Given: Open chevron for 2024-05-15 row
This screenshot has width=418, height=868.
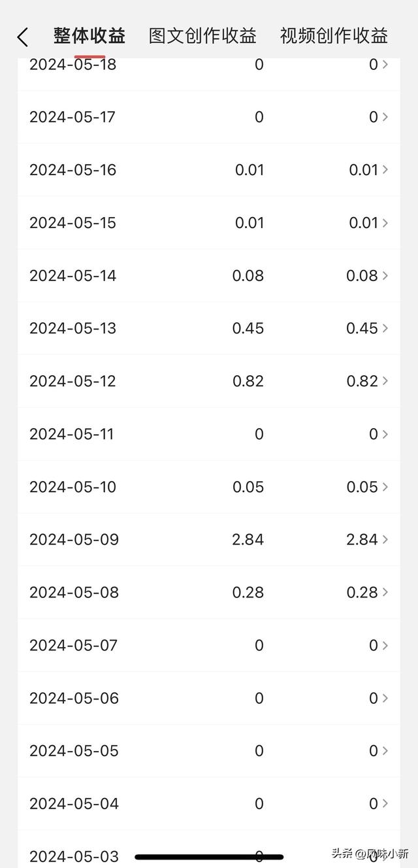Looking at the screenshot, I should [x=385, y=223].
